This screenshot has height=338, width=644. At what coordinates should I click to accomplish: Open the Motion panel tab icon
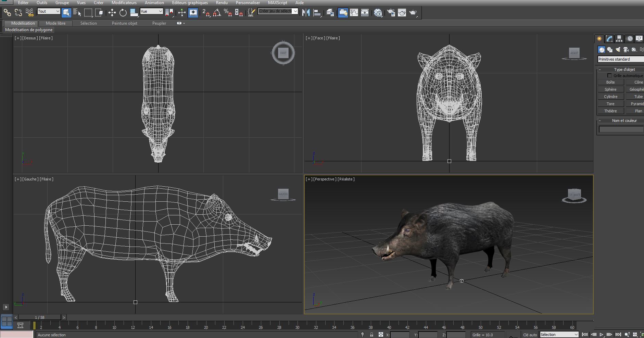tap(630, 39)
